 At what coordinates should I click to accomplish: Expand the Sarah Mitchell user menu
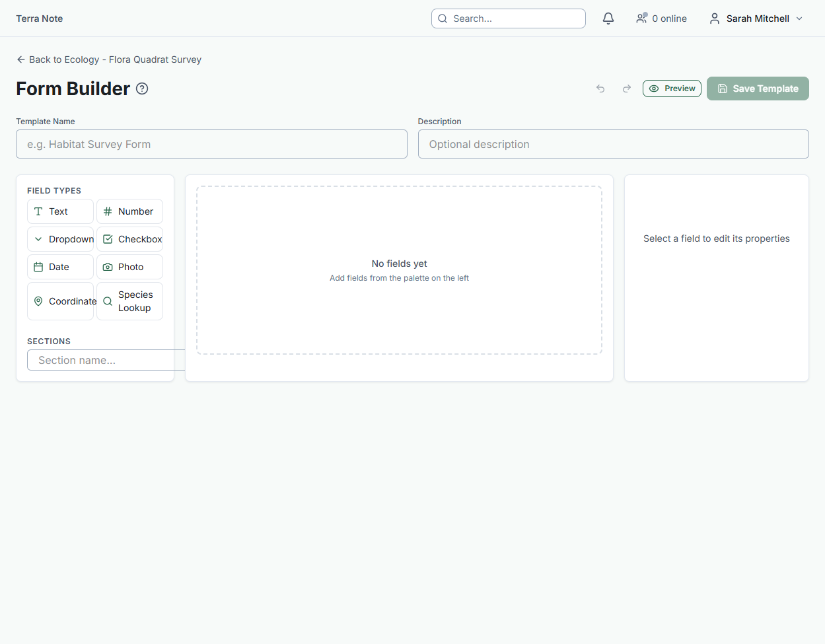[756, 18]
